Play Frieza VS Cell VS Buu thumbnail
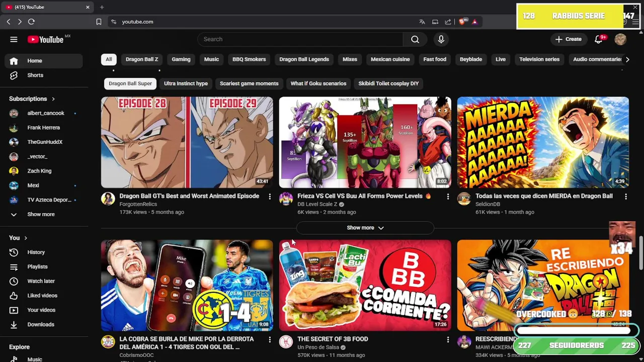Image resolution: width=644 pixels, height=362 pixels. 365,142
